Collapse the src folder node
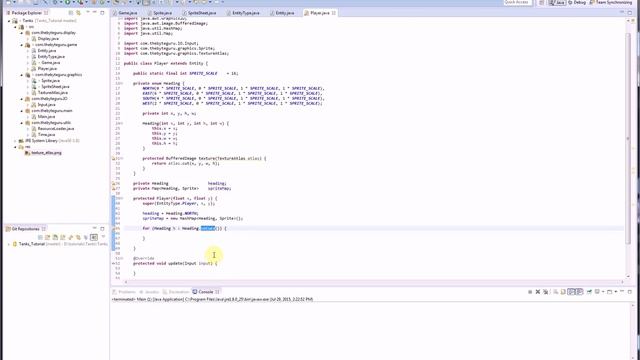This screenshot has width=640, height=360. pos(16,27)
